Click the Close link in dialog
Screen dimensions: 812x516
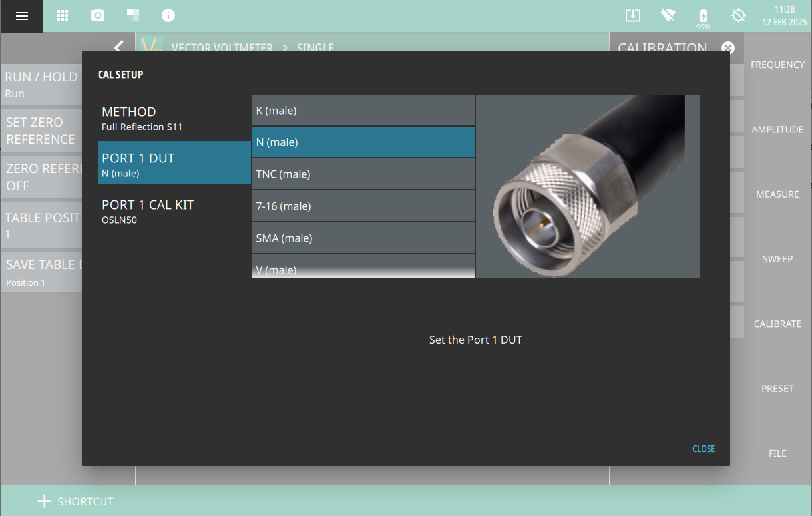703,449
